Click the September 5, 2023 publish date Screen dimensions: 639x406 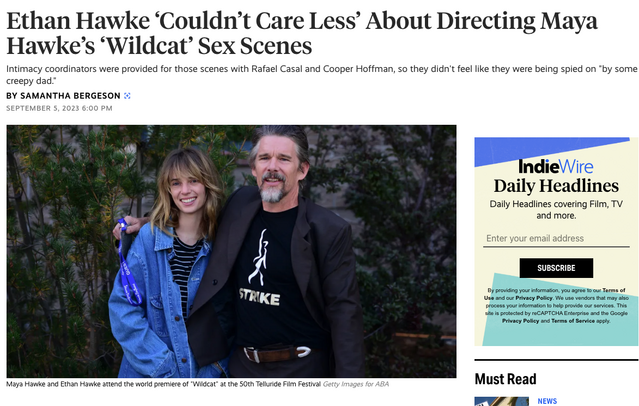tap(59, 108)
